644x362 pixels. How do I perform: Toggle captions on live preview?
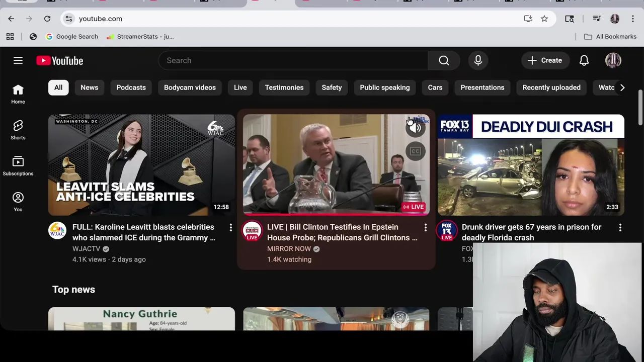[x=416, y=151]
